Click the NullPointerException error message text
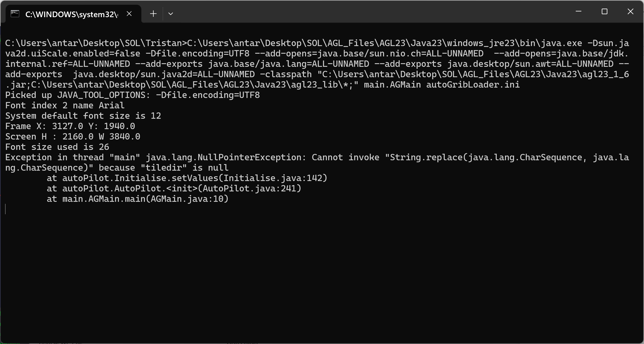 coord(317,163)
